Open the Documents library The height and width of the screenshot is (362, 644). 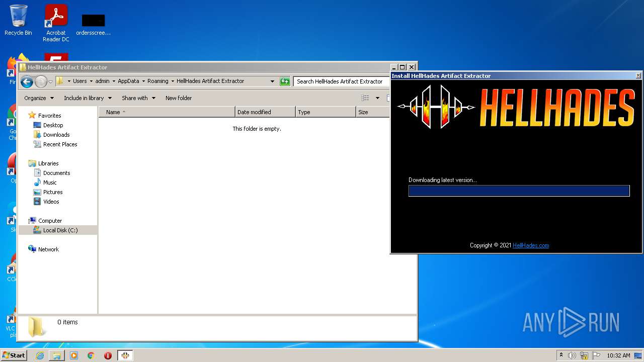tap(56, 173)
